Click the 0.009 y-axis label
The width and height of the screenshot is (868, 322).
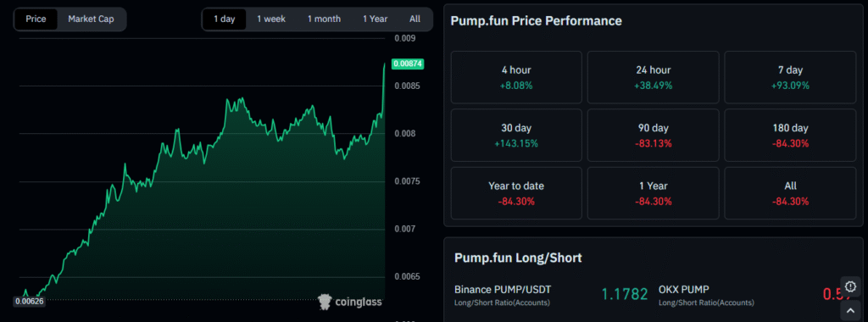[x=404, y=38]
